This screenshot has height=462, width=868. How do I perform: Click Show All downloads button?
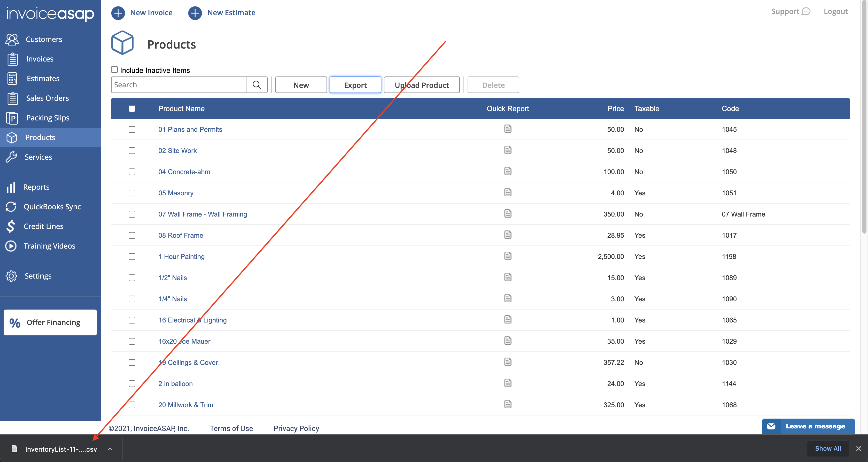point(828,449)
